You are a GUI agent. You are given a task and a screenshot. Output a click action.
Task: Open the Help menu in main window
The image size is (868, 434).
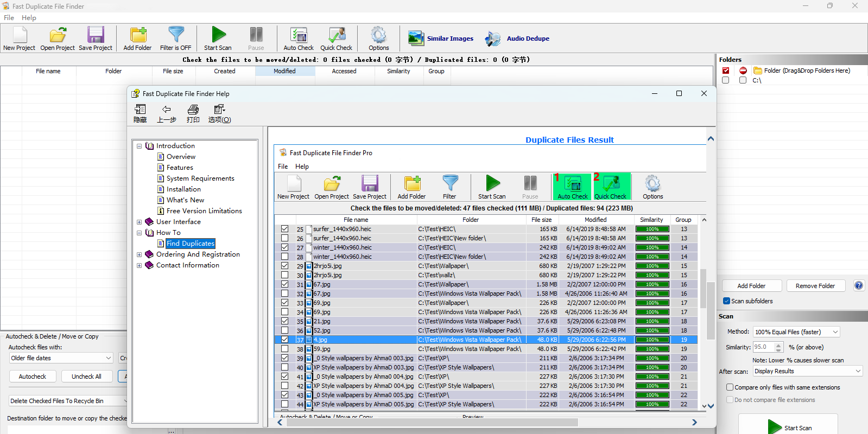[x=29, y=17]
